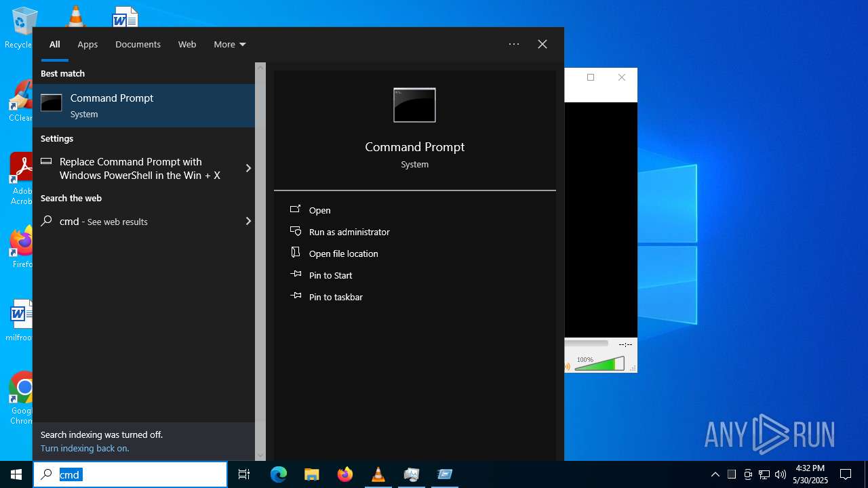This screenshot has height=488, width=868.
Task: Click the large Command Prompt preview icon
Action: 414,105
